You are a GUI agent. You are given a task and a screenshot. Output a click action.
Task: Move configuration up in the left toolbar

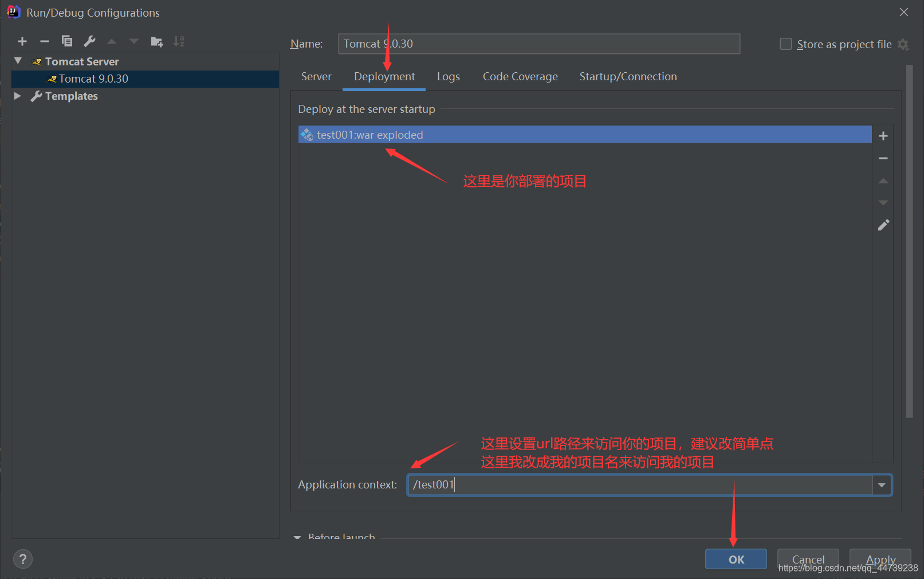tap(112, 41)
